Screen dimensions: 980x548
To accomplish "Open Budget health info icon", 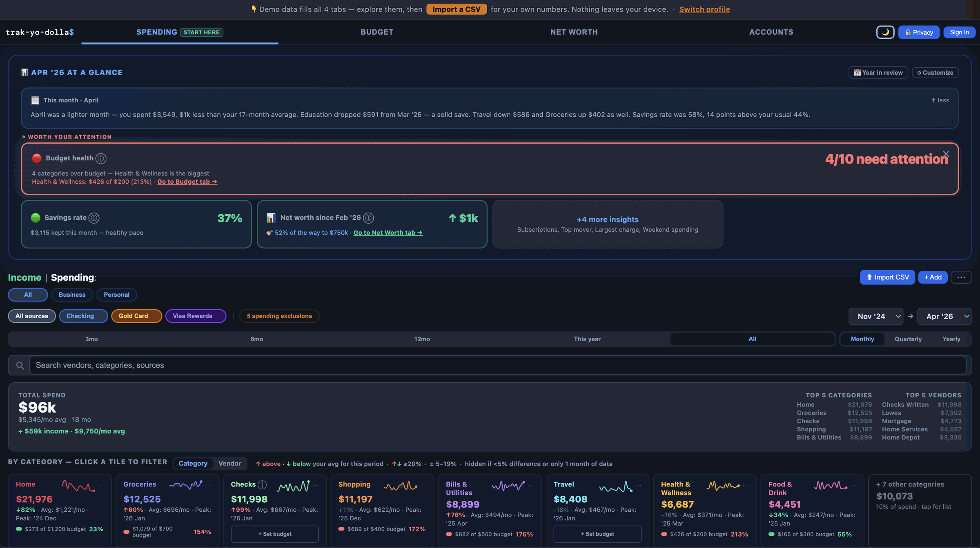I will point(101,158).
